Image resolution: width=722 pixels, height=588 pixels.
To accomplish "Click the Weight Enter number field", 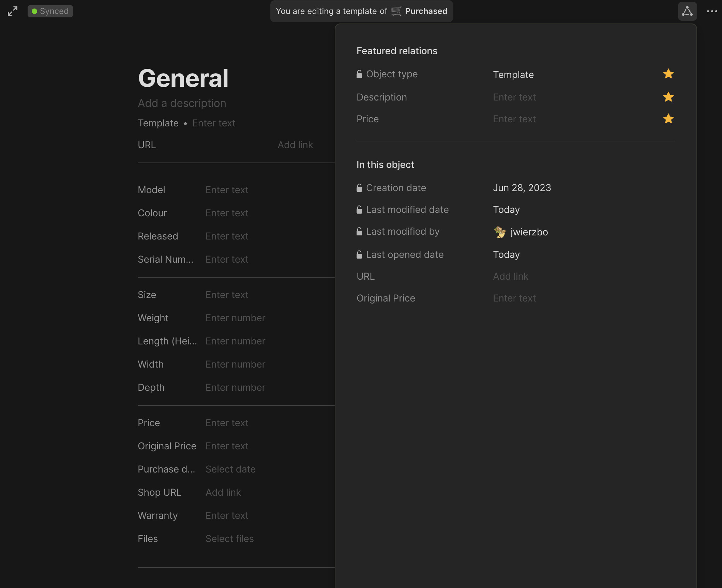I will (x=235, y=318).
